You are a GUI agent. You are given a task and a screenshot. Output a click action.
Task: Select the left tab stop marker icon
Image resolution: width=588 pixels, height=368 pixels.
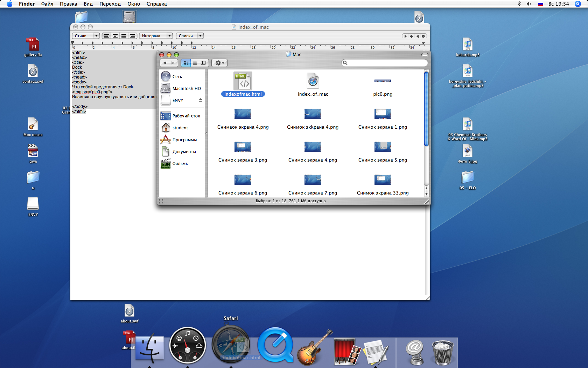coord(406,36)
